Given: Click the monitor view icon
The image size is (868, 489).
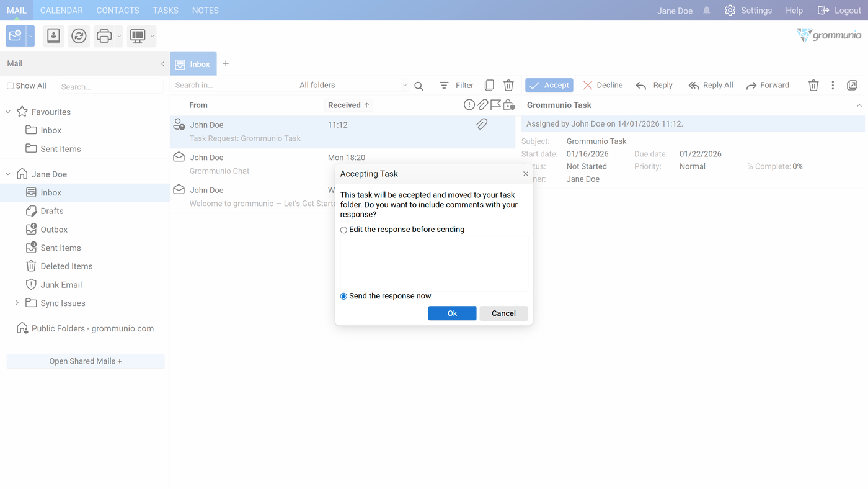Looking at the screenshot, I should point(138,36).
